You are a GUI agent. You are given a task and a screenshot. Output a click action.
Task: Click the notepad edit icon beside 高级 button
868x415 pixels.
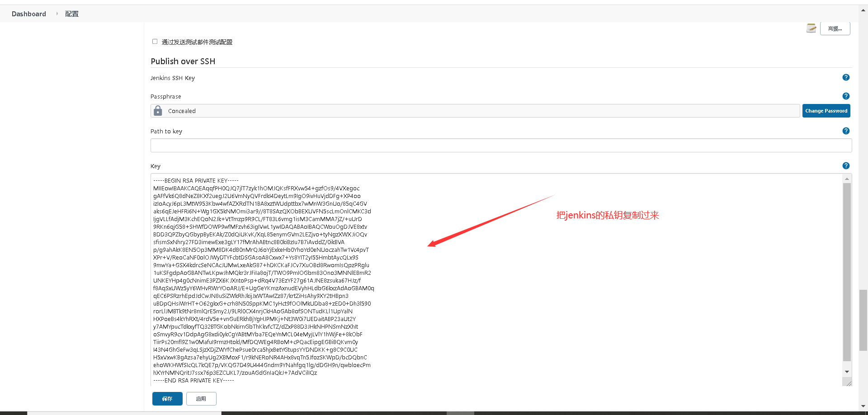[811, 28]
